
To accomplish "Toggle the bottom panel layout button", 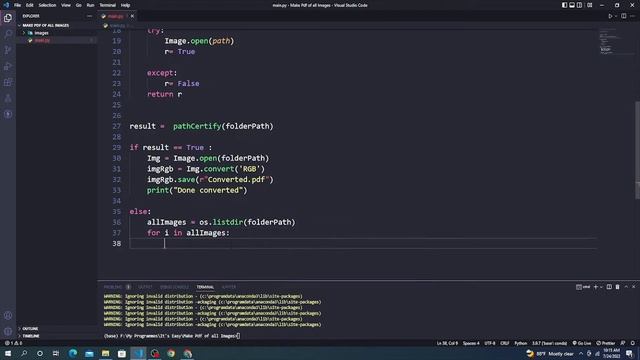I will point(572,5).
